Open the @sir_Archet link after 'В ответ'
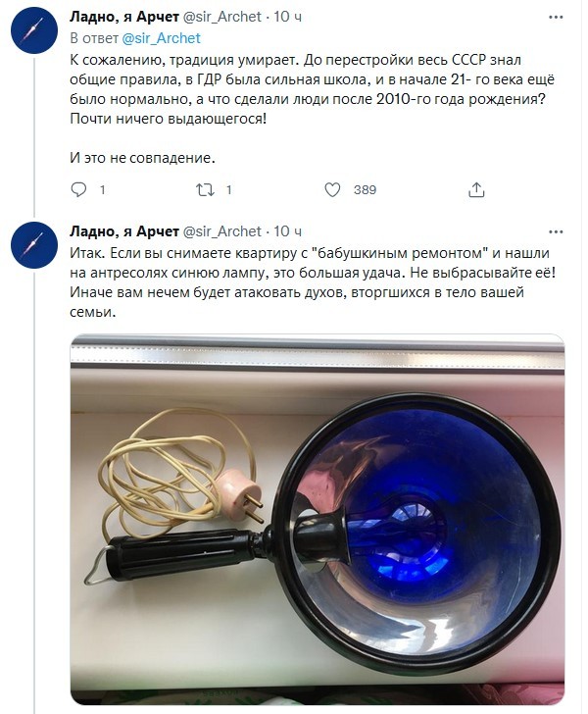Viewport: 588px width, 714px height. [161, 38]
